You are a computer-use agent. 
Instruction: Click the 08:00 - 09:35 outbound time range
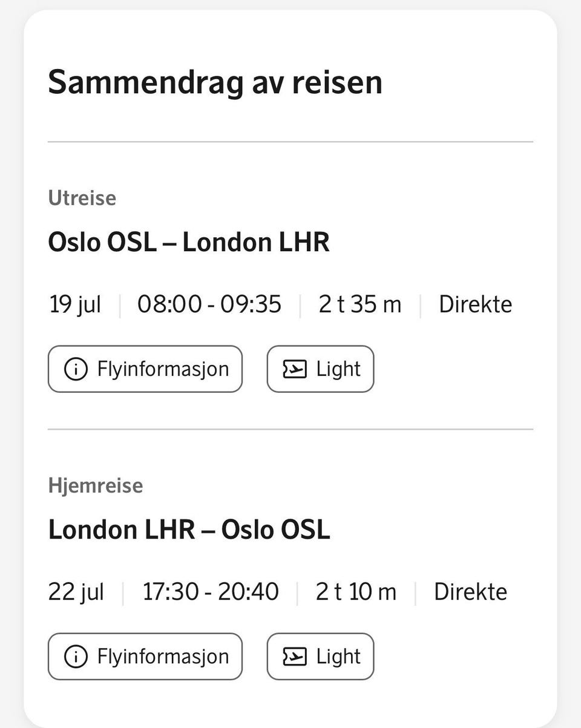[x=209, y=304]
